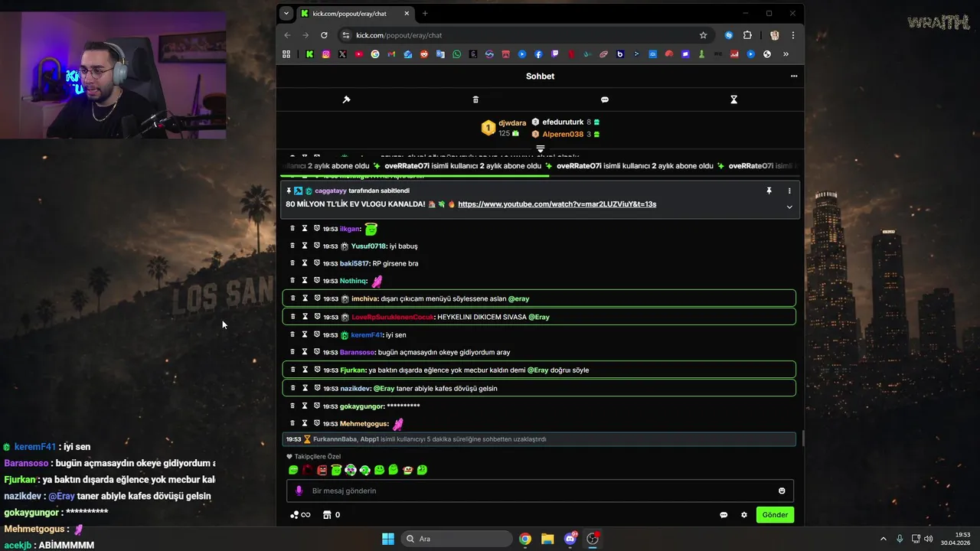Open the three-dot menu beside Sohbet
Image resolution: width=980 pixels, height=551 pixels.
[x=794, y=76]
